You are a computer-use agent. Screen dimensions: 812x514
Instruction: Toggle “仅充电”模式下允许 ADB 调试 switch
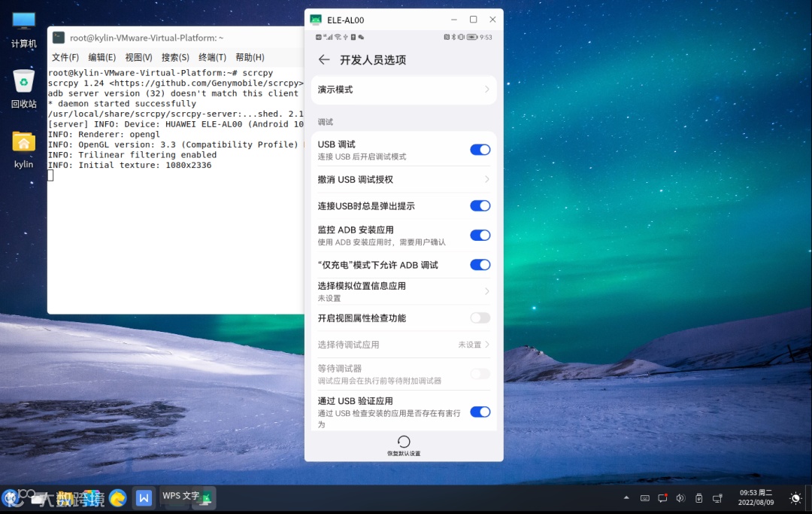click(x=480, y=265)
